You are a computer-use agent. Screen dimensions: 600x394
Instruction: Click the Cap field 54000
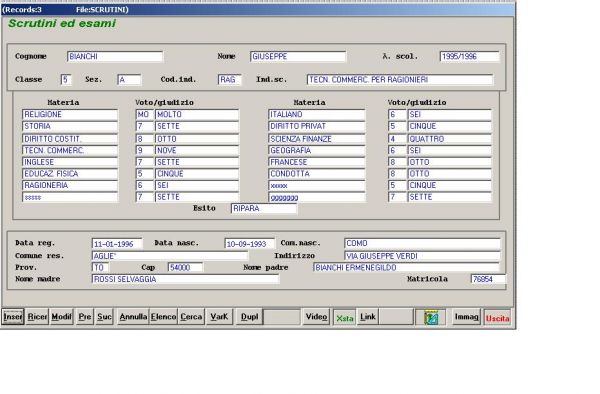[185, 267]
